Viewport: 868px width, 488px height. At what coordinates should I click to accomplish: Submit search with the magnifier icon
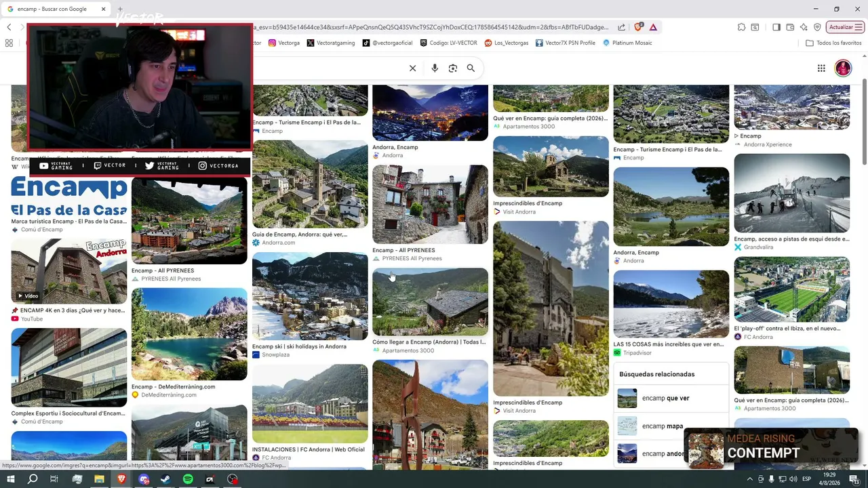(x=471, y=68)
